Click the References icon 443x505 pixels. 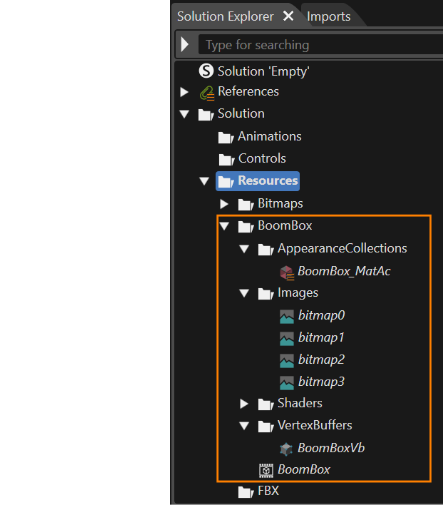coord(207,93)
